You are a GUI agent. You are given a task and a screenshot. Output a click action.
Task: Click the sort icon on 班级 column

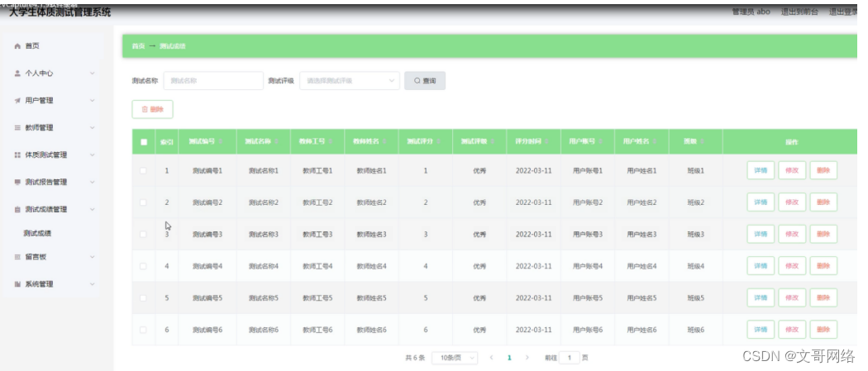(703, 142)
